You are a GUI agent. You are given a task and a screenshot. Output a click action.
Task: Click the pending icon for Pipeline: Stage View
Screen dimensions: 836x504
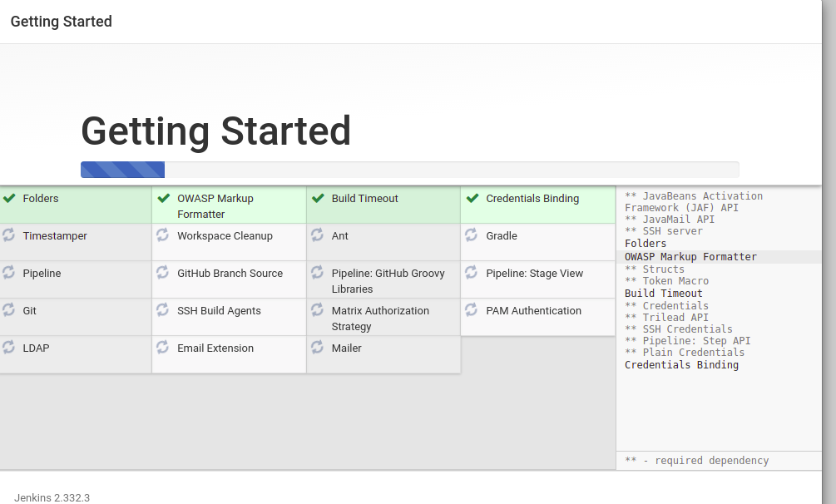pyautogui.click(x=471, y=272)
